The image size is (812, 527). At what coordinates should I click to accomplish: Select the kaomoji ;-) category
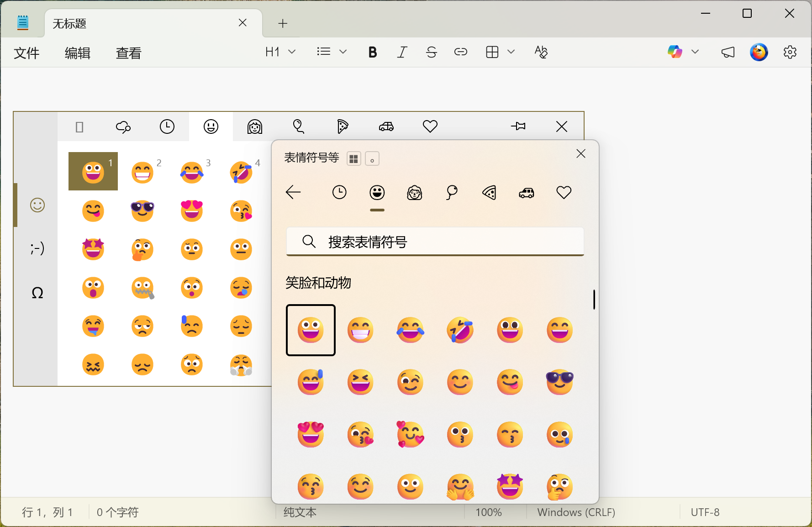click(37, 248)
